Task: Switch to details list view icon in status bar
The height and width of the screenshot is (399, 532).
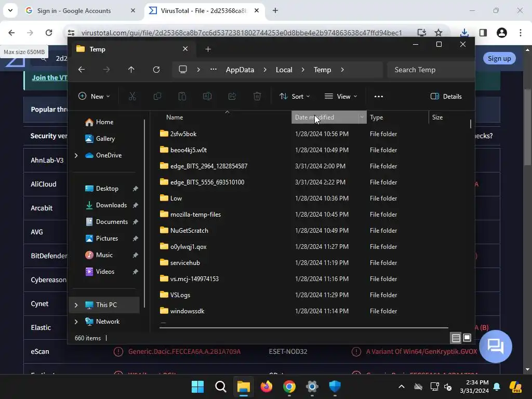Action: (x=456, y=338)
